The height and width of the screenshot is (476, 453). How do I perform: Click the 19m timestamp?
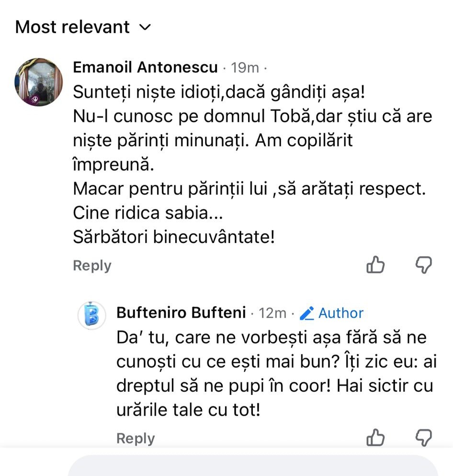point(245,68)
